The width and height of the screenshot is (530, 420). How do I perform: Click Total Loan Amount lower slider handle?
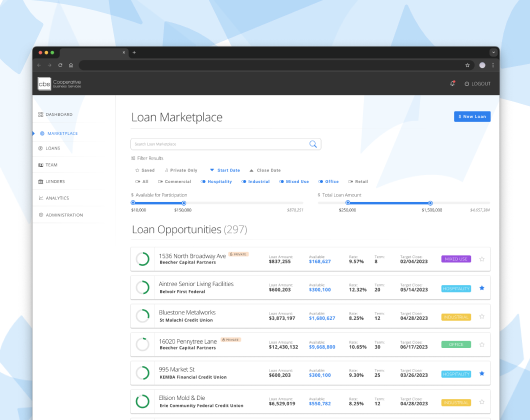tap(348, 203)
